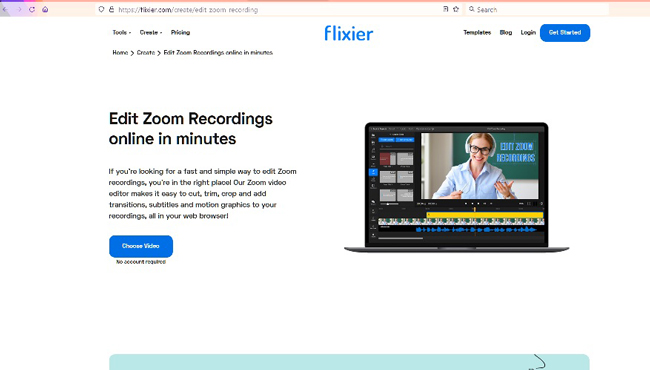
Task: Click the padlock site security icon
Action: [x=112, y=9]
